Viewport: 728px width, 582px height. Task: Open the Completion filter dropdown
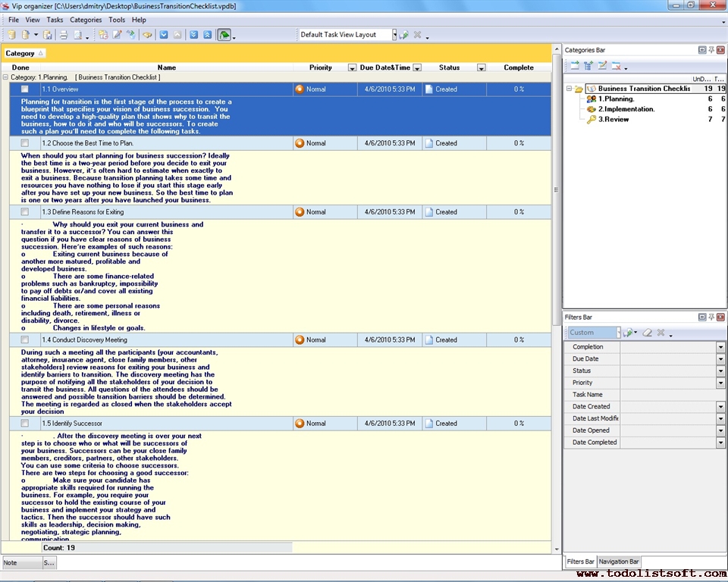[720, 347]
